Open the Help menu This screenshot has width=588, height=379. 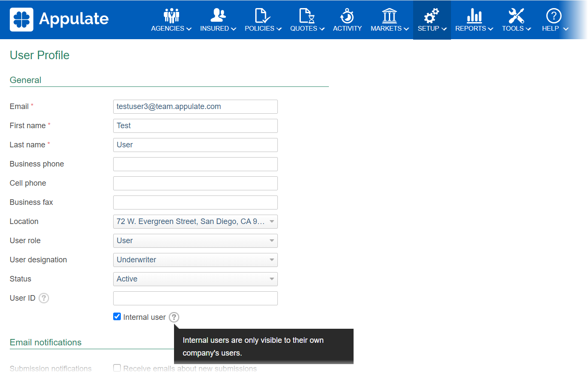coord(554,20)
